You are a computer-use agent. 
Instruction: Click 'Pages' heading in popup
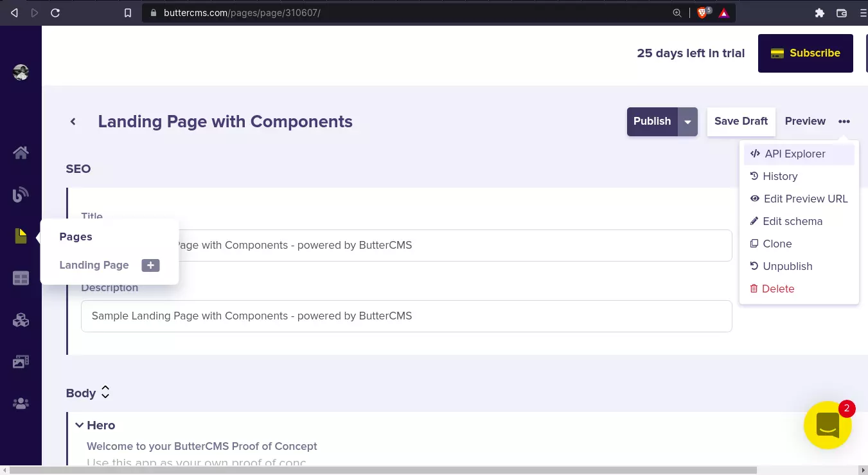(76, 237)
